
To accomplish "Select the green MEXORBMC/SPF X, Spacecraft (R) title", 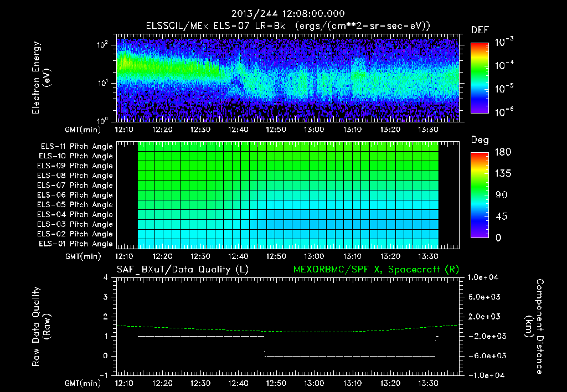I will 376,270.
